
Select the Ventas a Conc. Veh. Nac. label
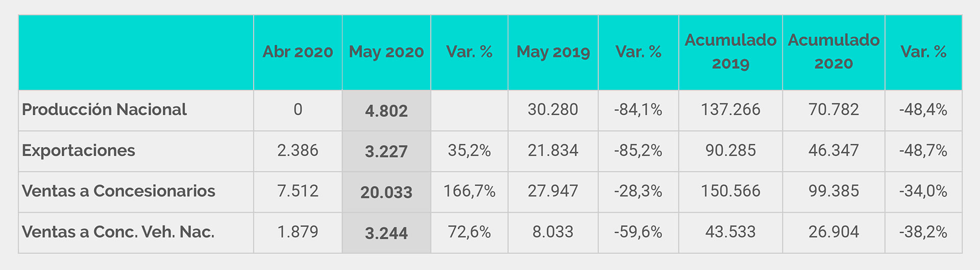(118, 232)
